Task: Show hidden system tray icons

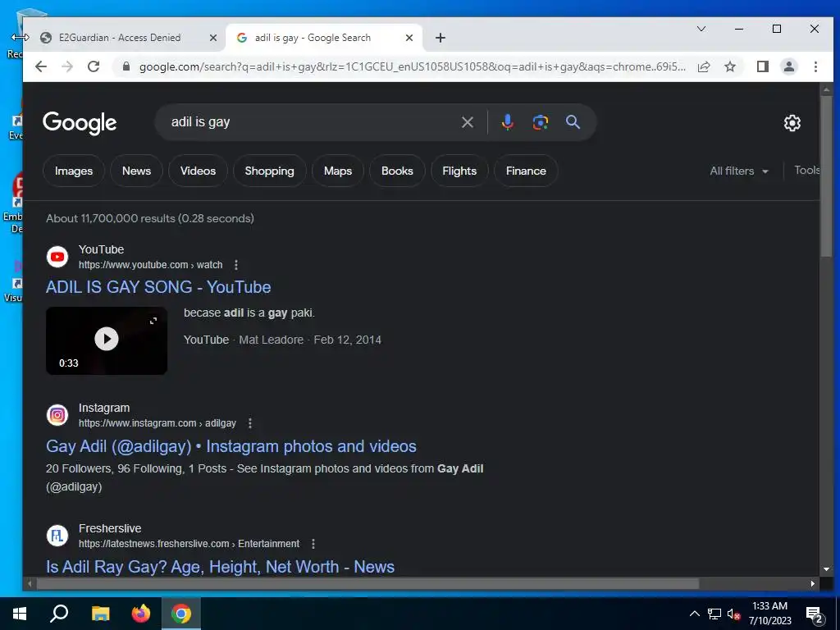Action: click(x=694, y=614)
